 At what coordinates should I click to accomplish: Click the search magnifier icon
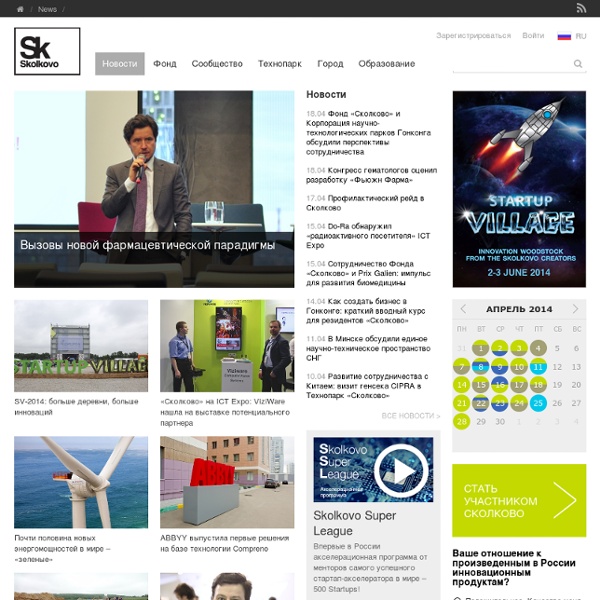(578, 64)
